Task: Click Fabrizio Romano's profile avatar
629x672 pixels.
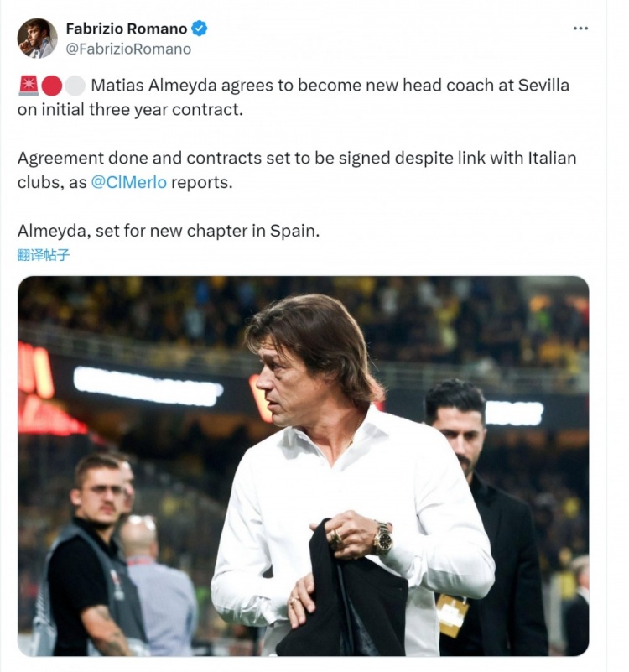Action: (x=38, y=38)
